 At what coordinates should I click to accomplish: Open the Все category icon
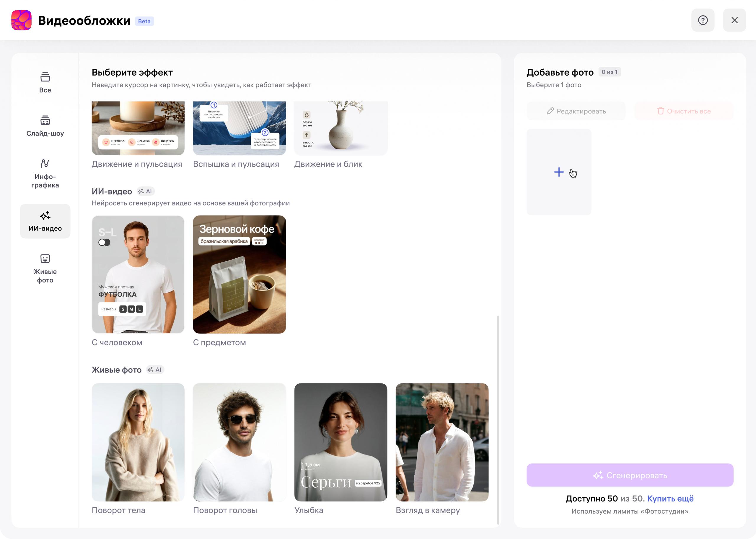[45, 77]
